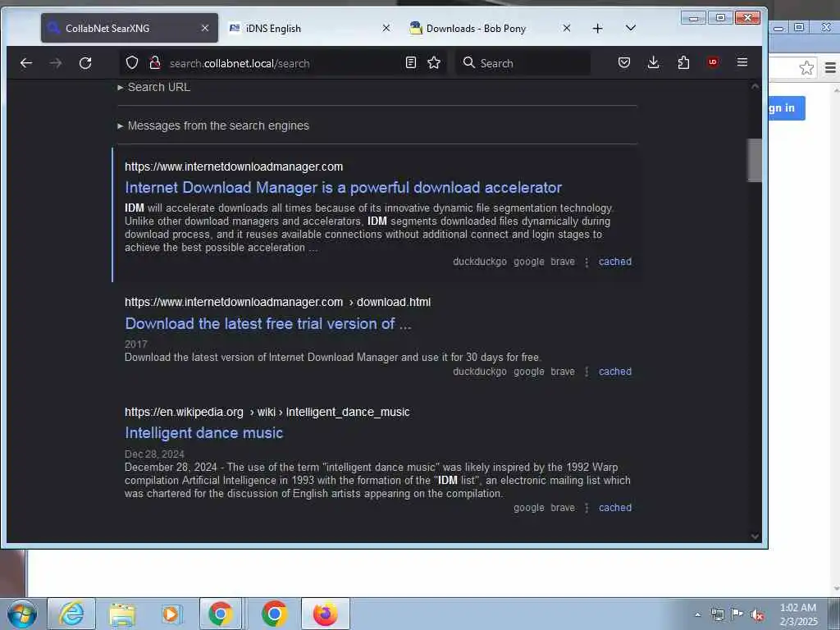Open cached link for first IDM result
This screenshot has width=840, height=630.
click(615, 262)
